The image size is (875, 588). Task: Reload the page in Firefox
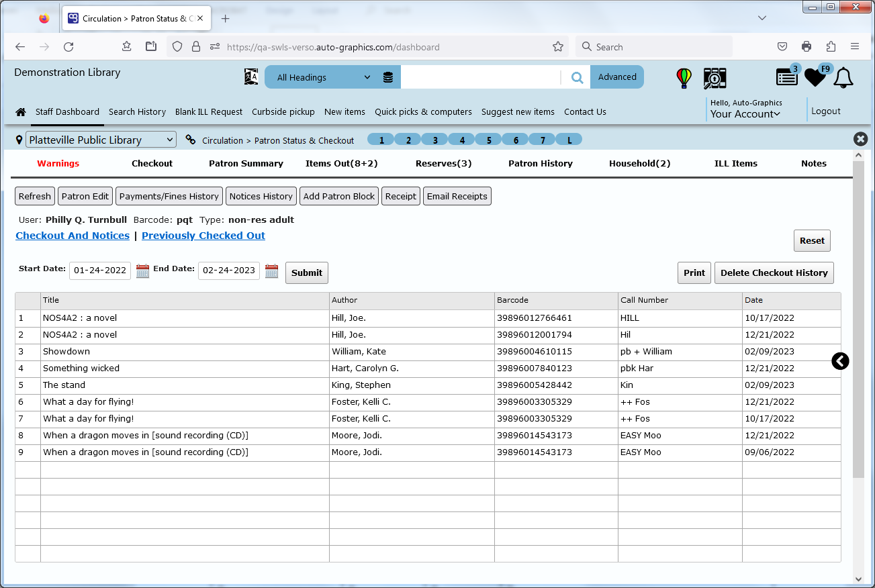click(68, 47)
